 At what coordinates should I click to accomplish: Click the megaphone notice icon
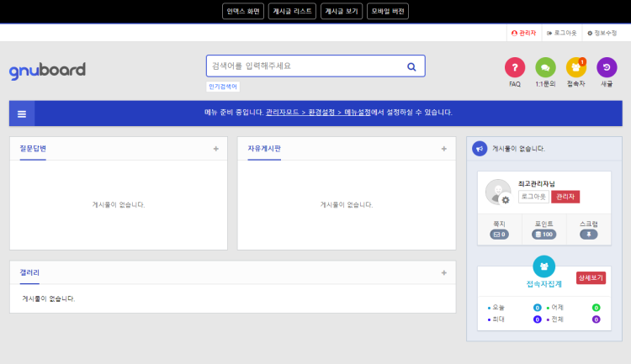(x=480, y=148)
